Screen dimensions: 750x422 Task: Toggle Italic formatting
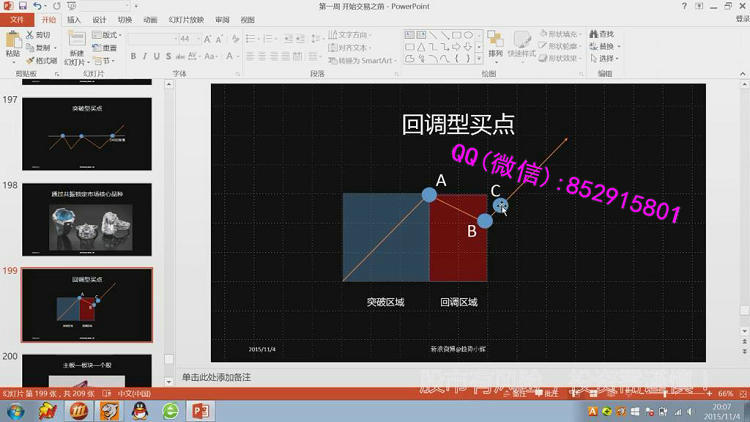pos(146,57)
